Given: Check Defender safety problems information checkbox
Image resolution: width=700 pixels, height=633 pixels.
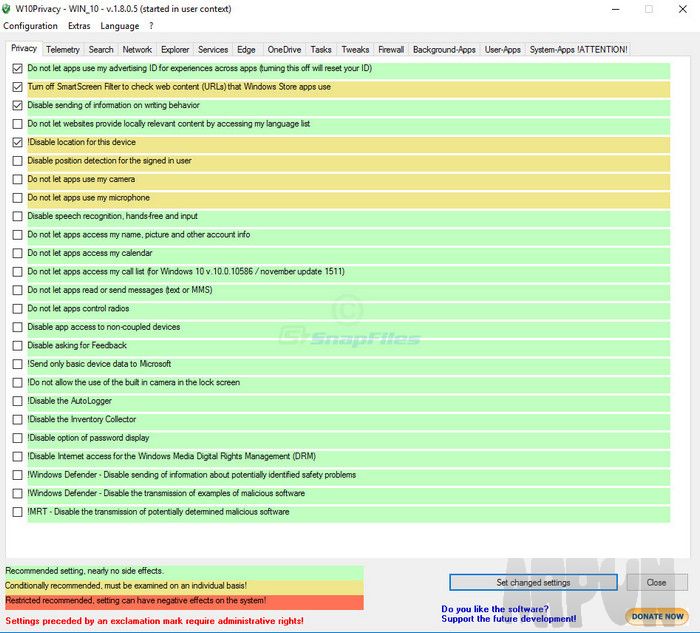Looking at the screenshot, I should click(17, 475).
